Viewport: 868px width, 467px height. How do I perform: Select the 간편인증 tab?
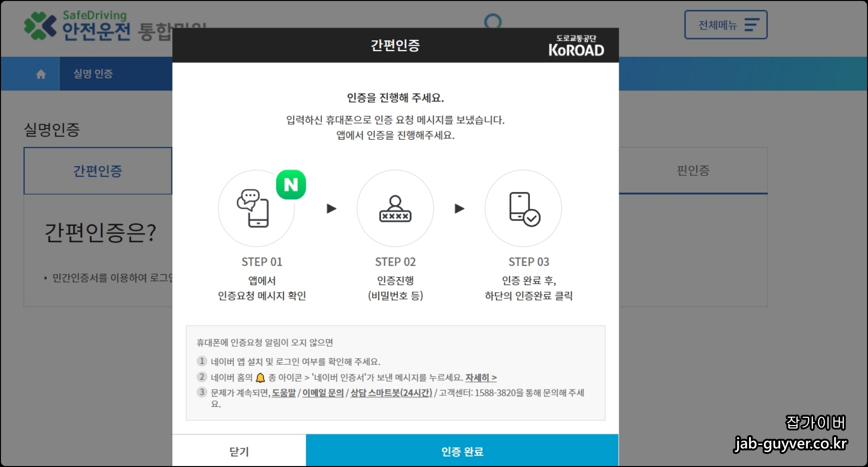[98, 171]
